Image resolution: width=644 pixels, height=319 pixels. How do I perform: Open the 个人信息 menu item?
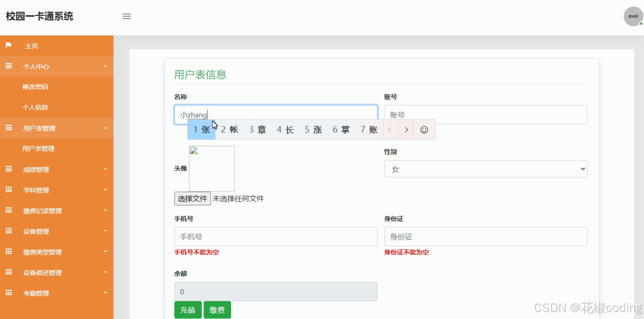[35, 107]
